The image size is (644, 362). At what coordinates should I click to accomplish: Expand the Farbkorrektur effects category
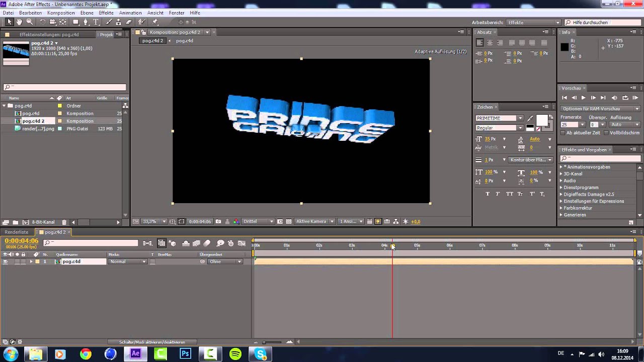pyautogui.click(x=561, y=208)
